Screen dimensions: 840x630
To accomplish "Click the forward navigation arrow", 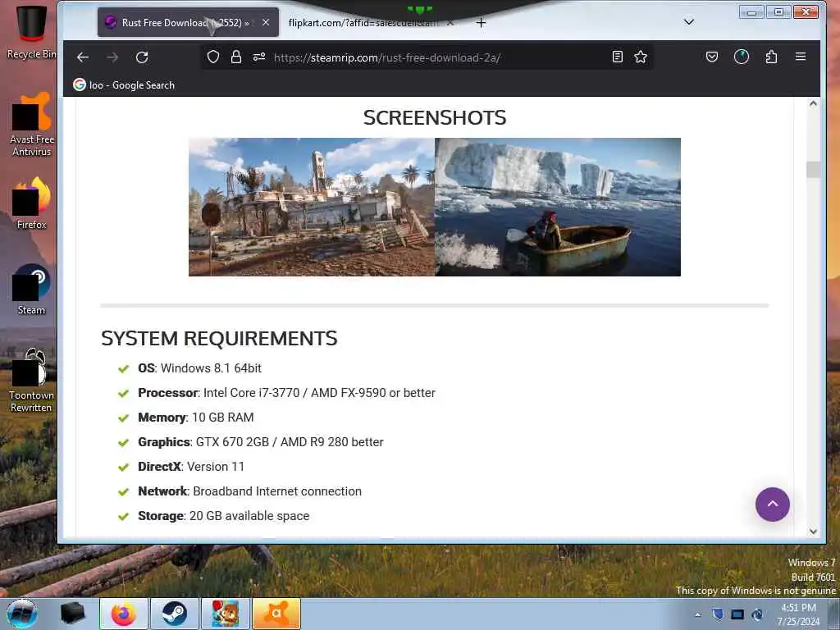I will [112, 57].
